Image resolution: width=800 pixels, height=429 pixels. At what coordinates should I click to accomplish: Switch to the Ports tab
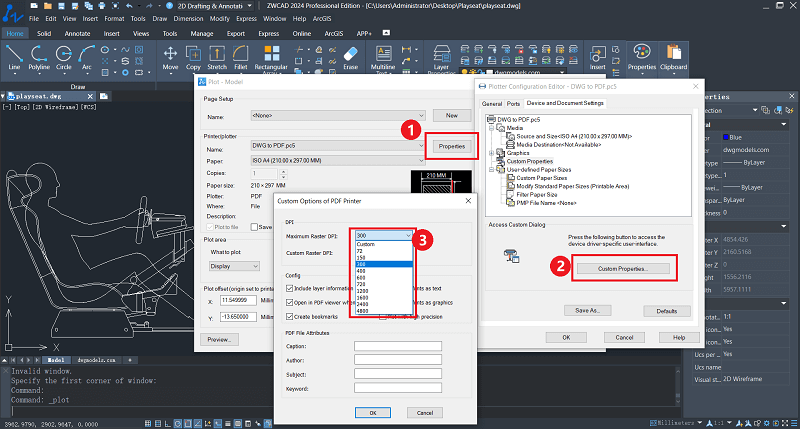[513, 103]
